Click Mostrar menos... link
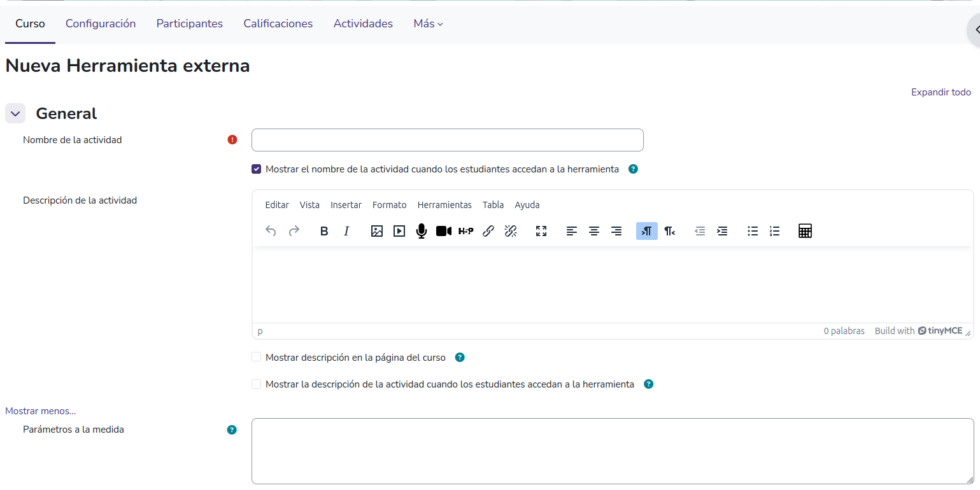 [41, 411]
